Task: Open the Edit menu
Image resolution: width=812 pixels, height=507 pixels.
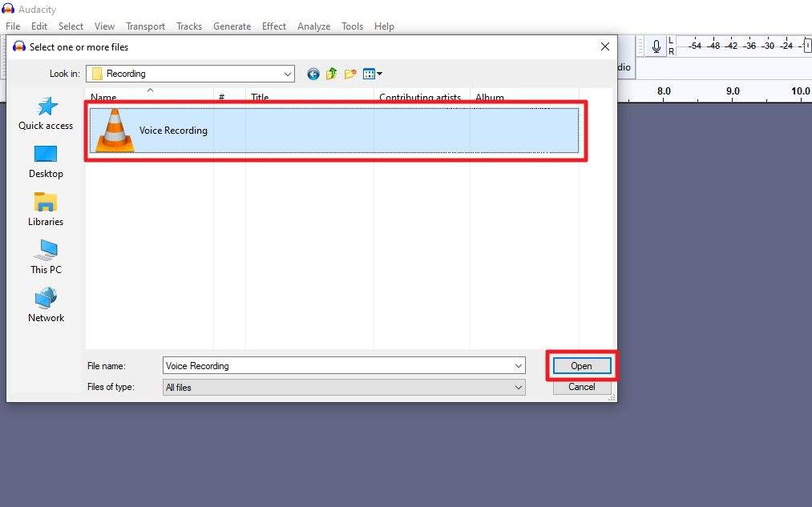Action: click(38, 26)
